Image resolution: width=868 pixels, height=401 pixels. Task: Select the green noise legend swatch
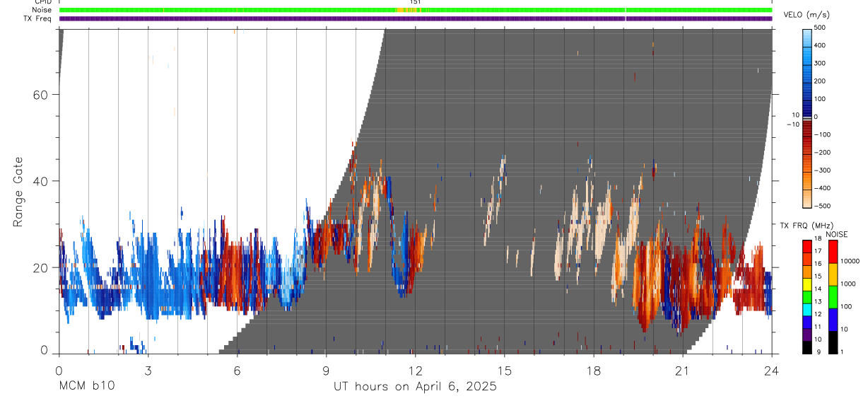click(833, 296)
